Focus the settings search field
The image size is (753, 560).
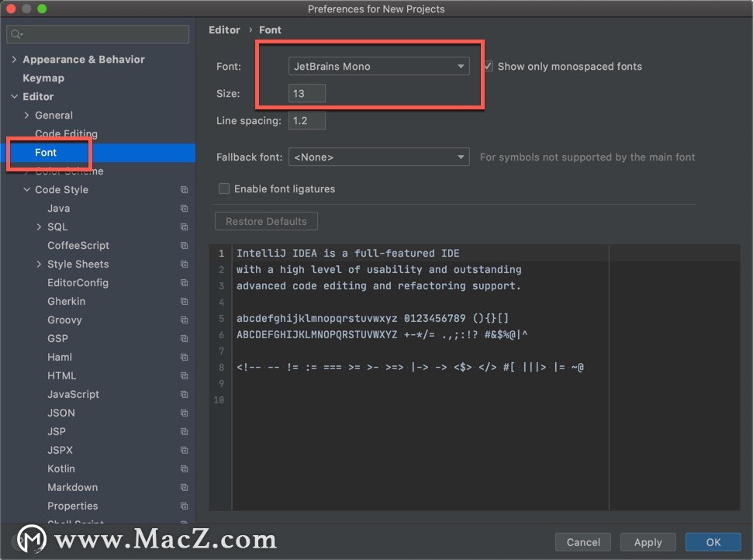pyautogui.click(x=98, y=34)
